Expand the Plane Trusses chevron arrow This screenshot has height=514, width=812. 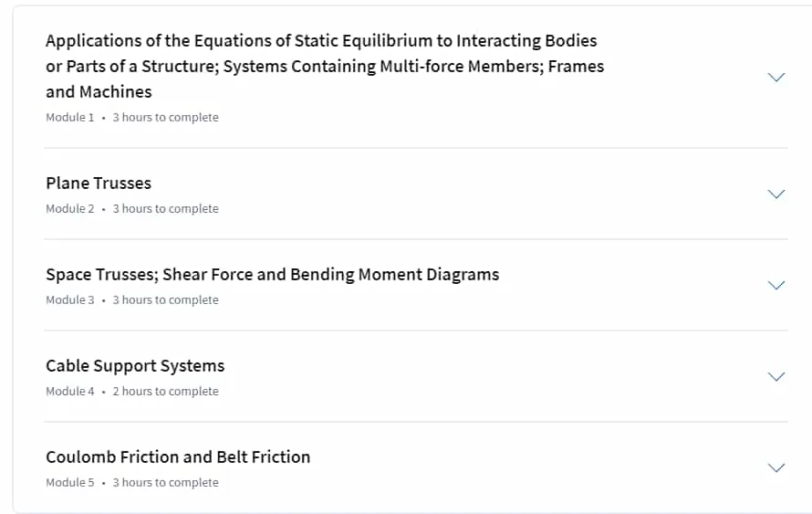coord(776,194)
